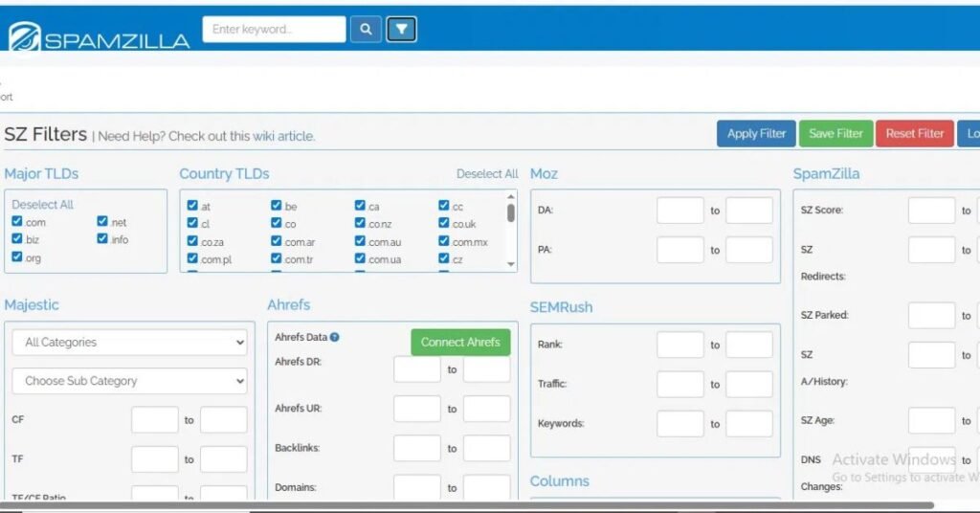Click Country TLDs scroll up arrow

tap(511, 196)
